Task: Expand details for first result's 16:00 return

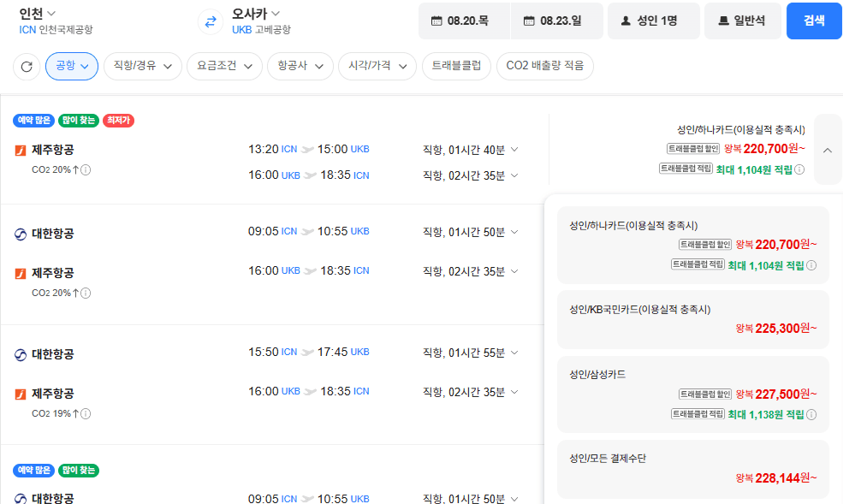Action: (514, 175)
